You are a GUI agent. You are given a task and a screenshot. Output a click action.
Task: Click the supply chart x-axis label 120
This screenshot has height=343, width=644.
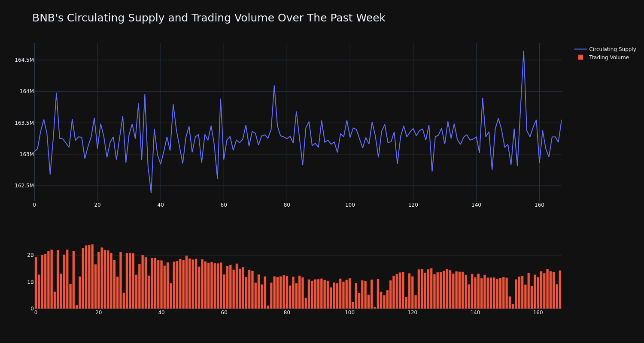coord(413,205)
